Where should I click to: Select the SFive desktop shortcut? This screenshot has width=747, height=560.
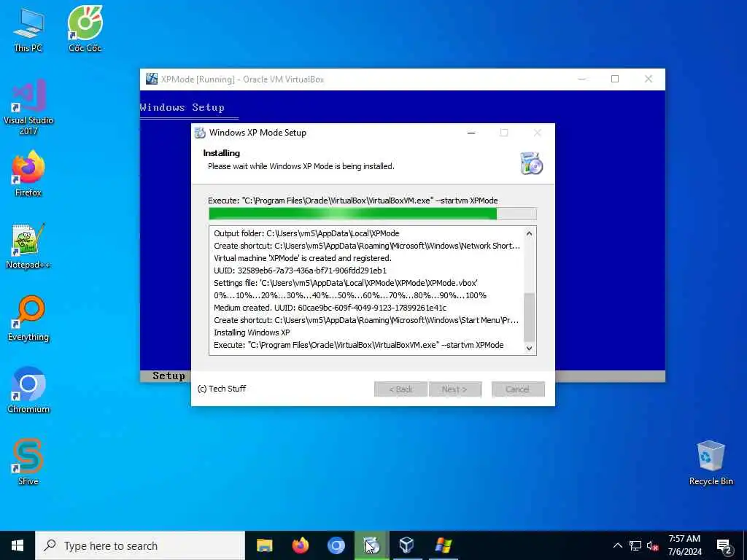coord(28,462)
